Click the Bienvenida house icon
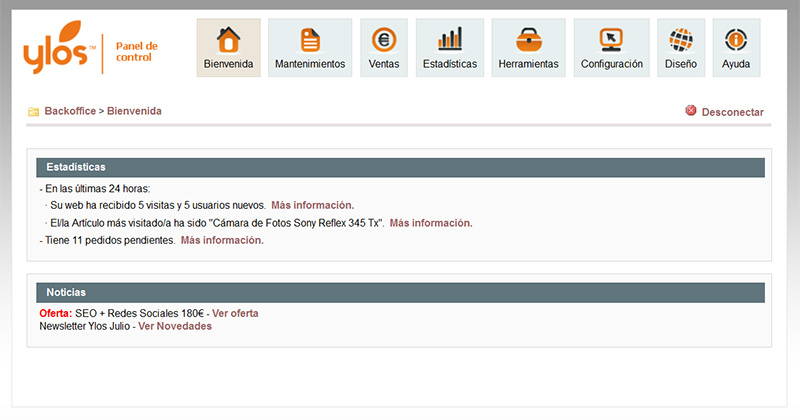The height and width of the screenshot is (420, 800). click(x=228, y=40)
